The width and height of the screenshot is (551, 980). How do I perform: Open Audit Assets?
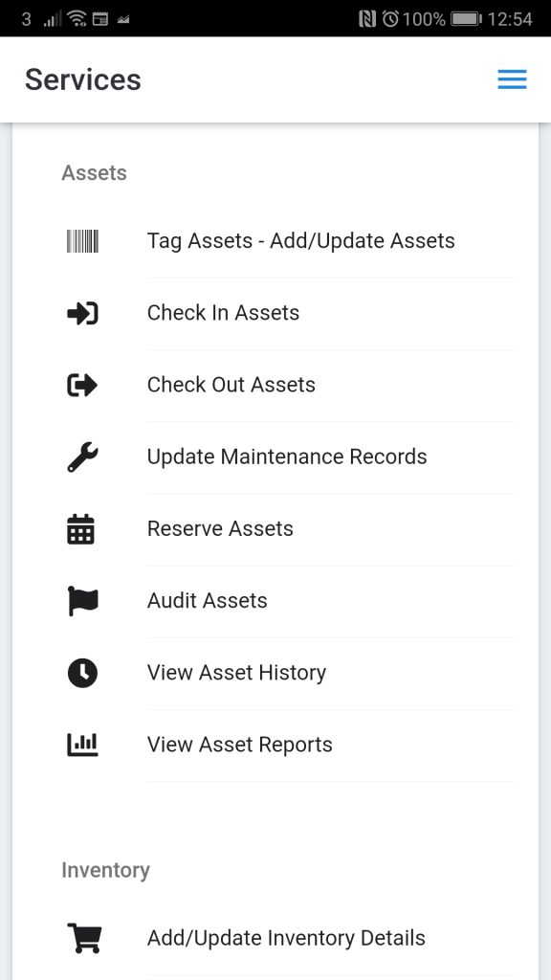click(x=208, y=600)
